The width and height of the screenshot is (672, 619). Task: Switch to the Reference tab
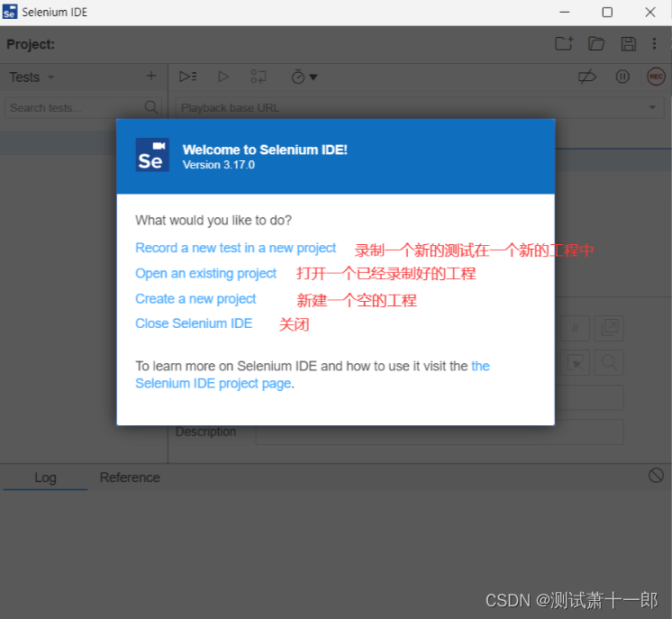tap(130, 478)
